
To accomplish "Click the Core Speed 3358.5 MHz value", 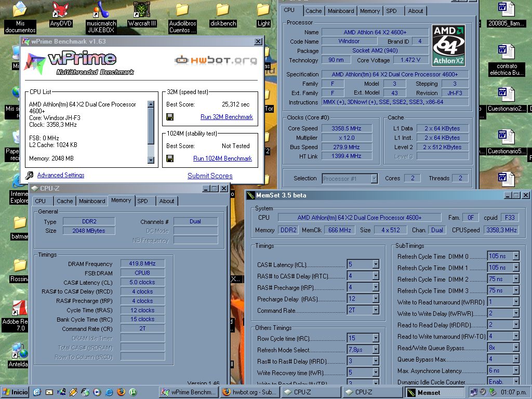I will pos(347,128).
